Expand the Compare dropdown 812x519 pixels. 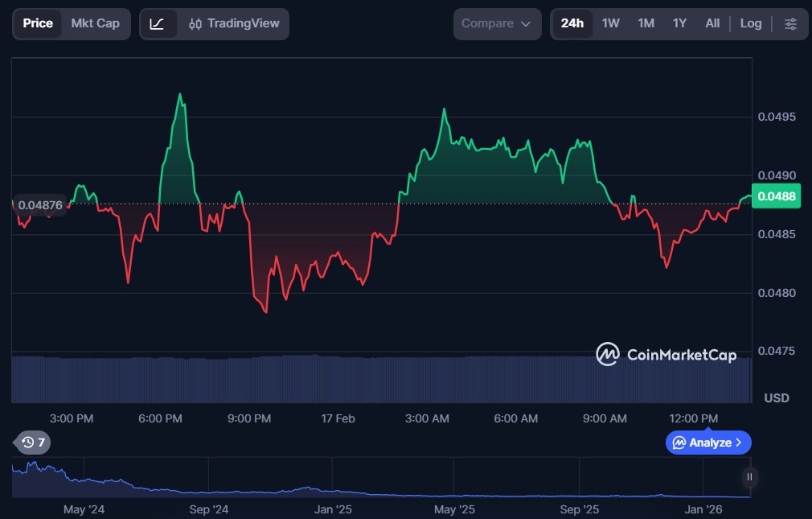coord(497,24)
